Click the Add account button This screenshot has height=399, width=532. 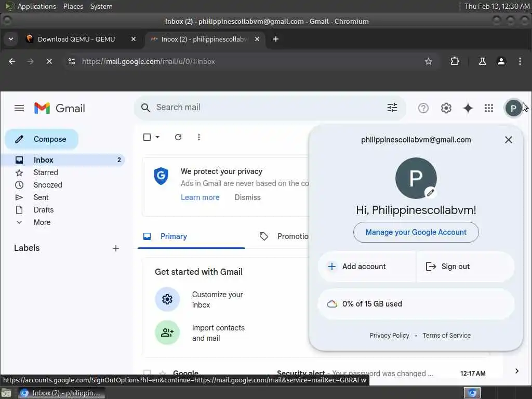click(367, 267)
